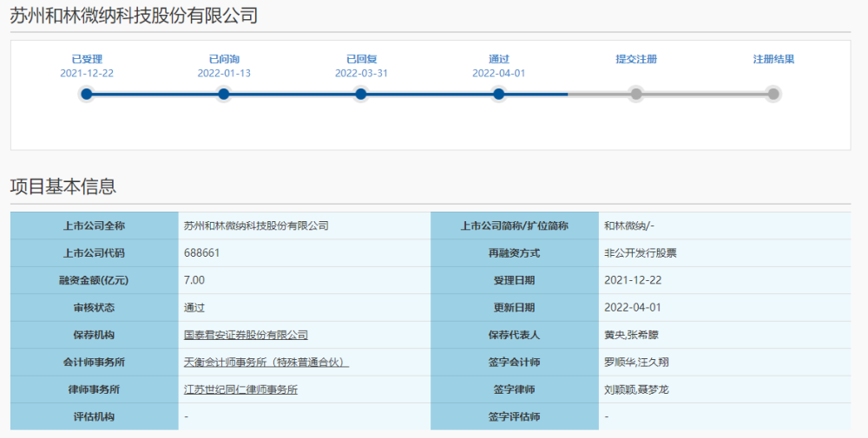
Task: Click the 已回复 timeline dot
Action: click(x=361, y=94)
